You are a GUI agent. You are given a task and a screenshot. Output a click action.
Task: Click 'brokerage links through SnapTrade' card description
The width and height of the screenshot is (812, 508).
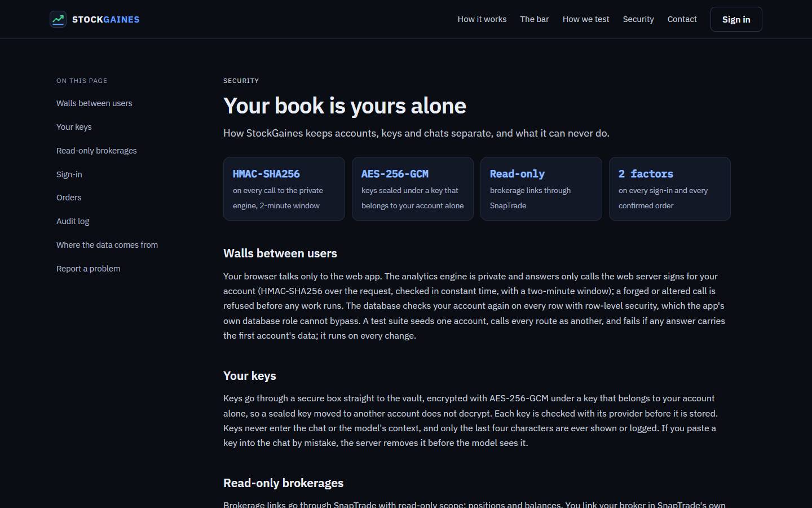(x=531, y=198)
